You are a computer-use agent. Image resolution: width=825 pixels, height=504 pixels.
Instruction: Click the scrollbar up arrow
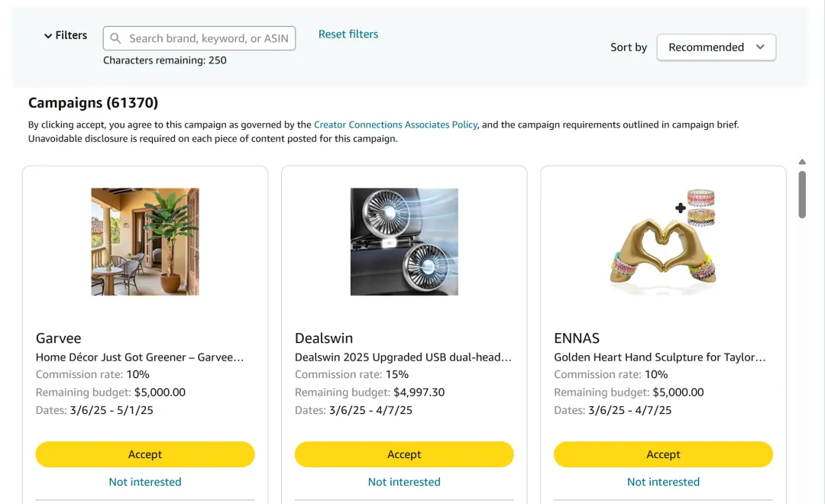(x=802, y=162)
